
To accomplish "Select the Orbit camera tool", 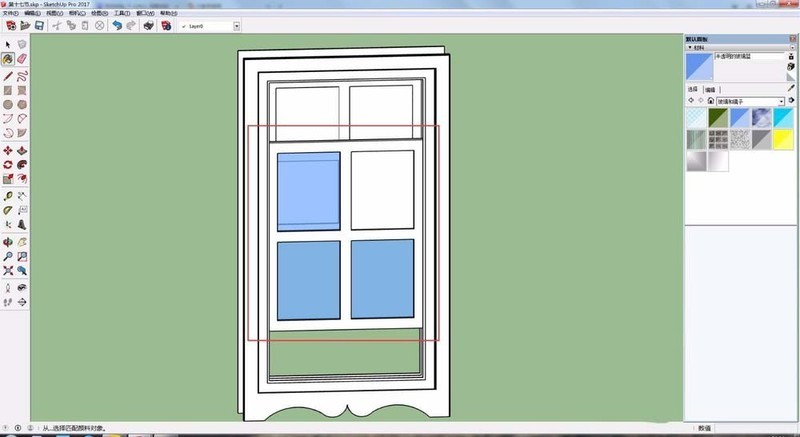I will 8,242.
